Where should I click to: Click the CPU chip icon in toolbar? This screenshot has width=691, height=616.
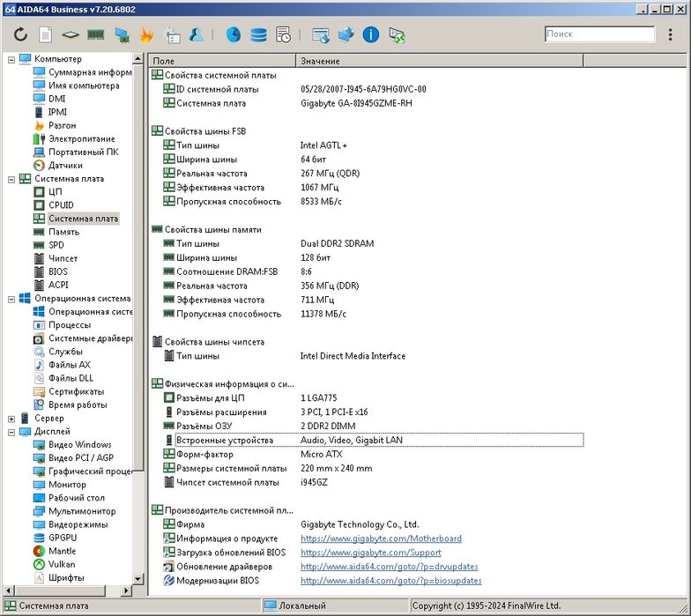[x=71, y=34]
